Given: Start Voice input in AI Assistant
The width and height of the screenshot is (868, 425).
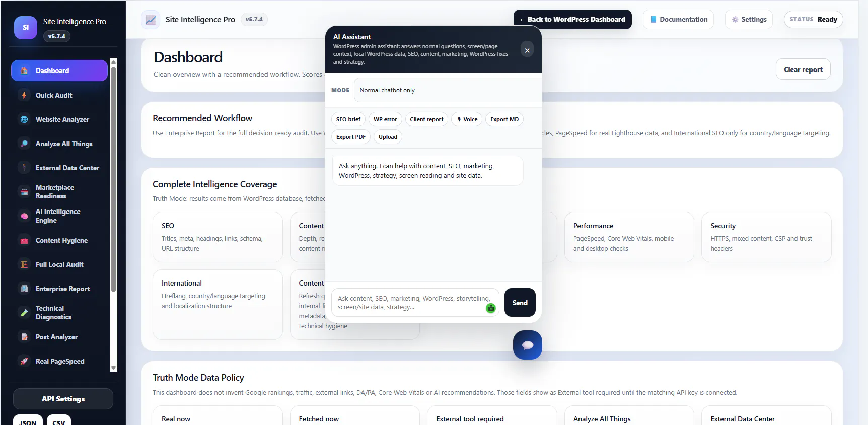Looking at the screenshot, I should (x=467, y=119).
